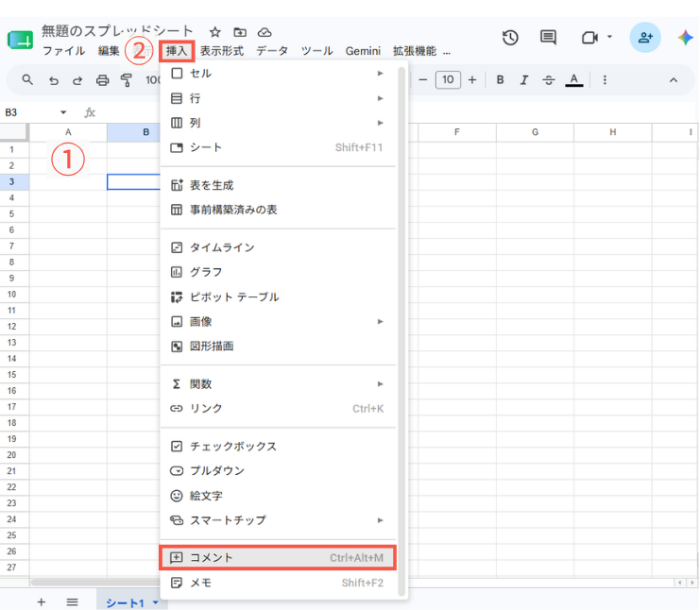Click the Google Sheets home logo
This screenshot has height=610, width=700.
tap(20, 40)
